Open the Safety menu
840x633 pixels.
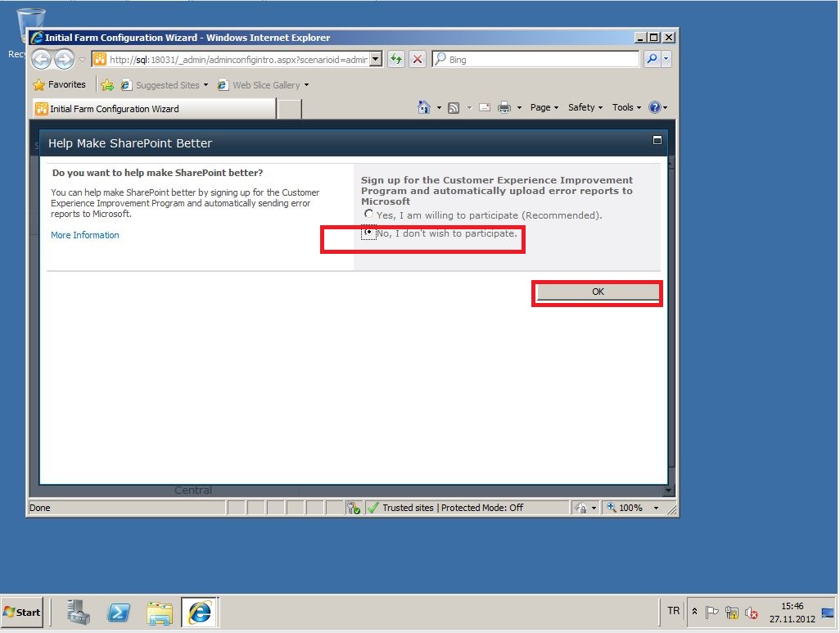pyautogui.click(x=585, y=107)
